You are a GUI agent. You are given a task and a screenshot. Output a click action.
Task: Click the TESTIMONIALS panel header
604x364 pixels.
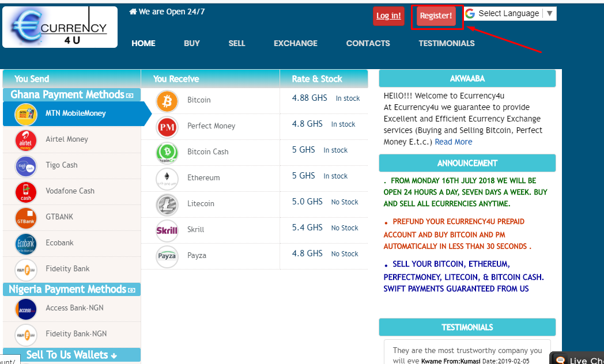pos(467,327)
